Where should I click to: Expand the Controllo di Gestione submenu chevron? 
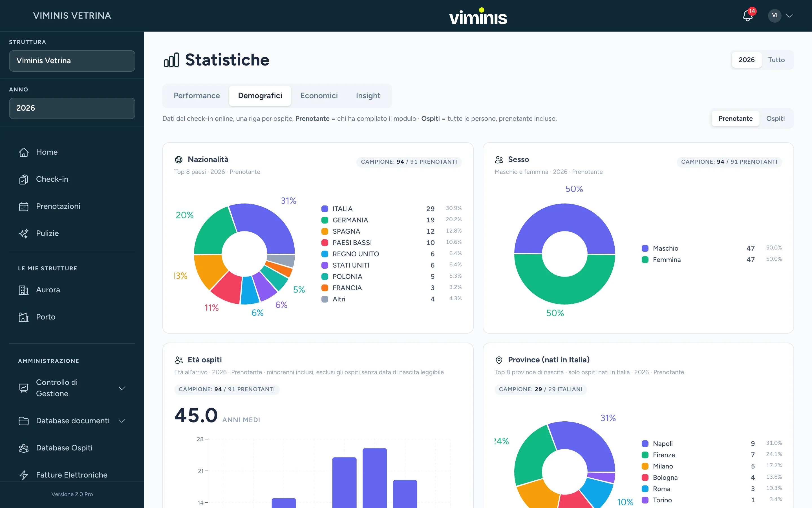122,388
